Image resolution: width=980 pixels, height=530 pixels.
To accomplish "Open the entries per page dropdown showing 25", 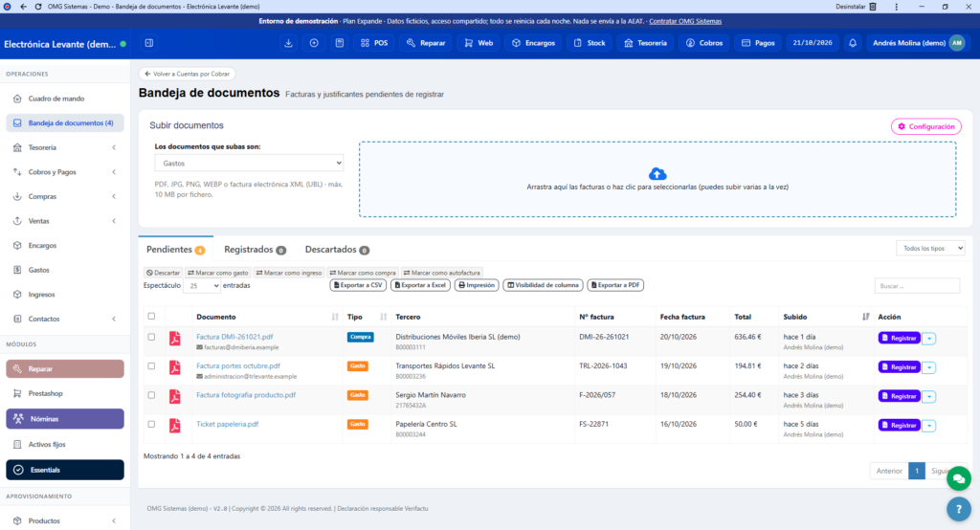I will click(201, 286).
